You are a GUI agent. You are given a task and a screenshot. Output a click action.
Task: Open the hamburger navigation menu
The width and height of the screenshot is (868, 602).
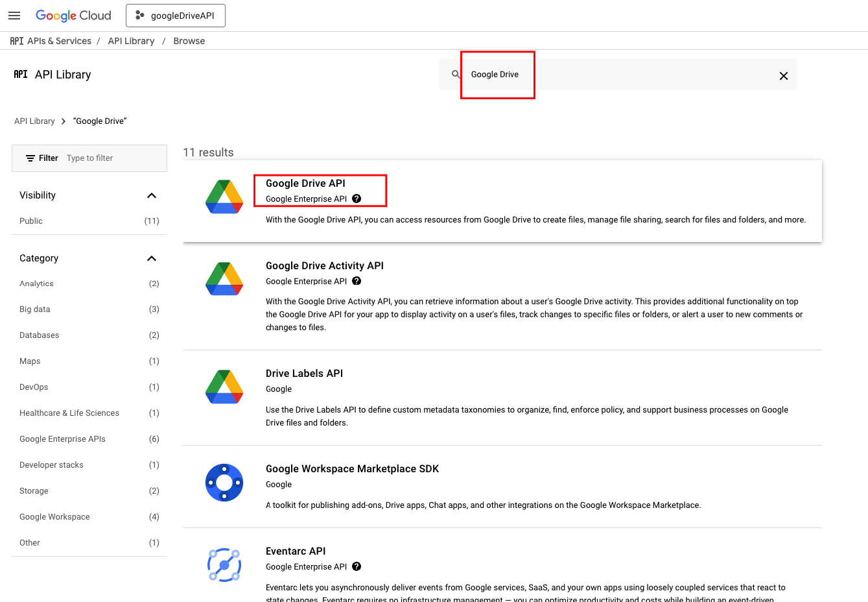(x=14, y=16)
